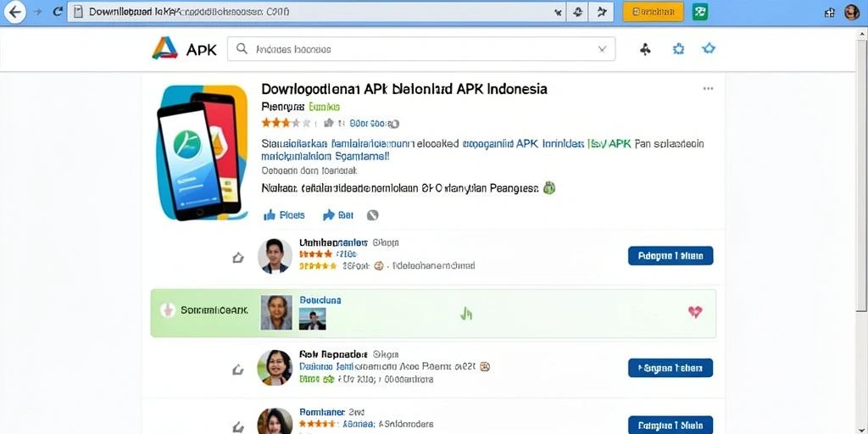The width and height of the screenshot is (868, 434).
Task: Click the thumbs-up icon on the first review
Action: pyautogui.click(x=238, y=258)
